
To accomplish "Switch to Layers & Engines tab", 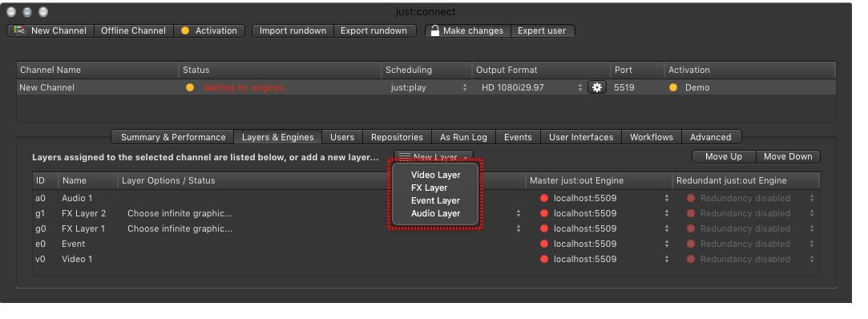I will tap(278, 137).
